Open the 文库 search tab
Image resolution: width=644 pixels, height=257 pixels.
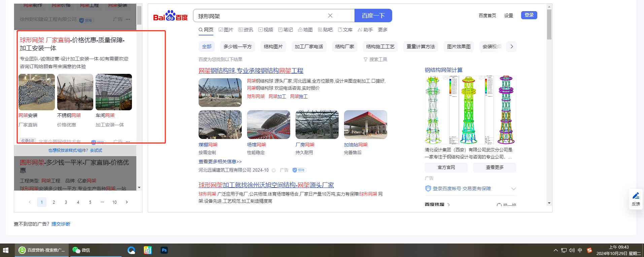point(345,30)
